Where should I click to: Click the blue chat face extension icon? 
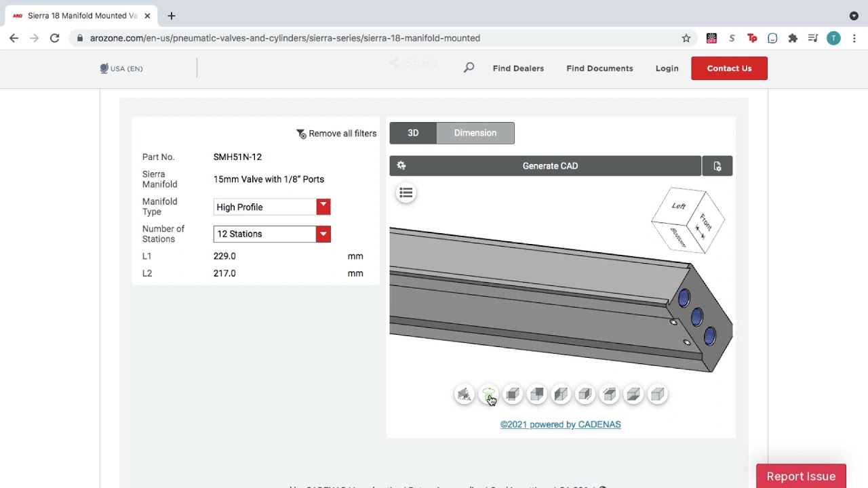point(772,38)
